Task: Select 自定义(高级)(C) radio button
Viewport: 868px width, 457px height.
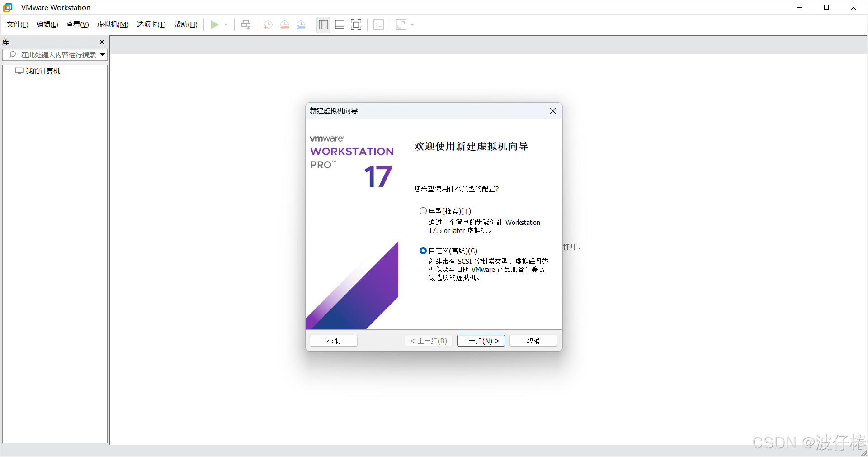Action: click(x=423, y=251)
